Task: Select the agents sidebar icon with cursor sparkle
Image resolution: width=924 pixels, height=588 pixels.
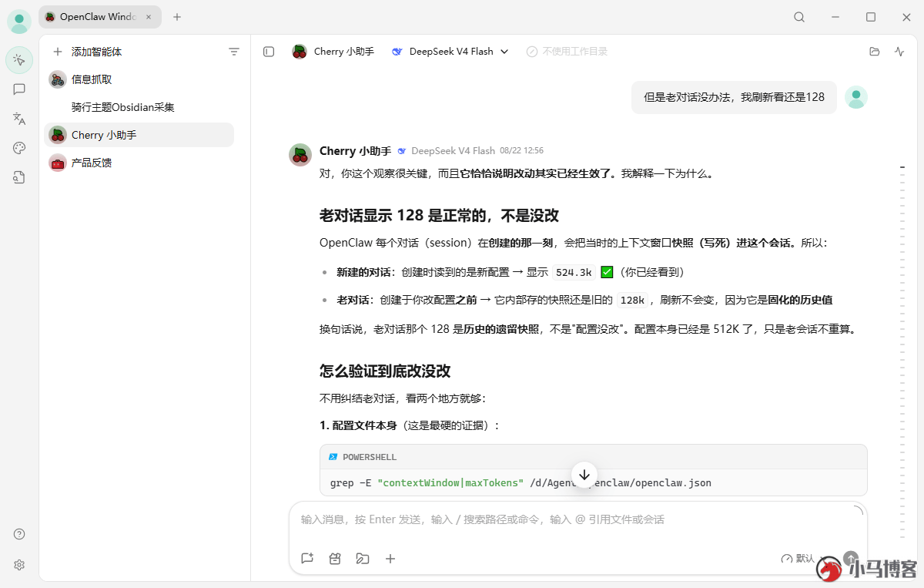Action: click(x=19, y=60)
